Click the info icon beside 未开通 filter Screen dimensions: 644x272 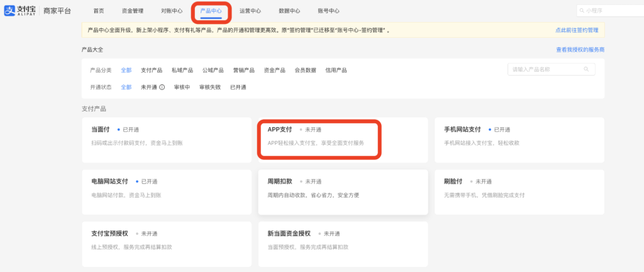tap(162, 87)
